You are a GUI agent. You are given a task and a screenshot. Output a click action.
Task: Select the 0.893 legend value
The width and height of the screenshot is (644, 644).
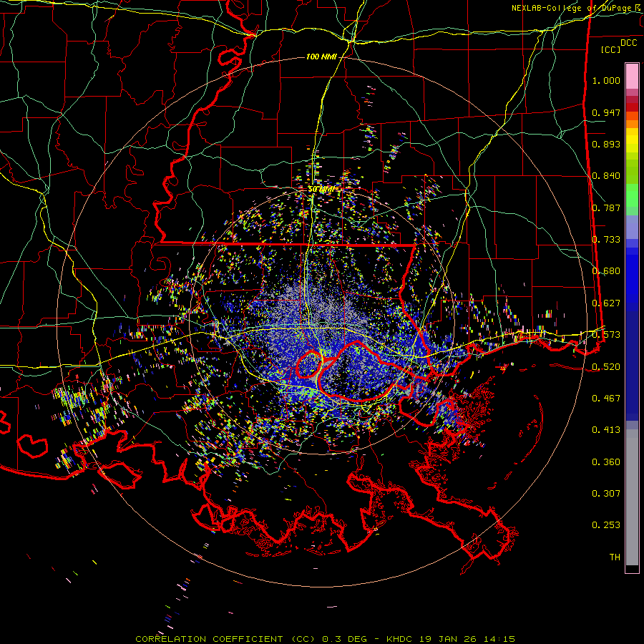coord(606,144)
